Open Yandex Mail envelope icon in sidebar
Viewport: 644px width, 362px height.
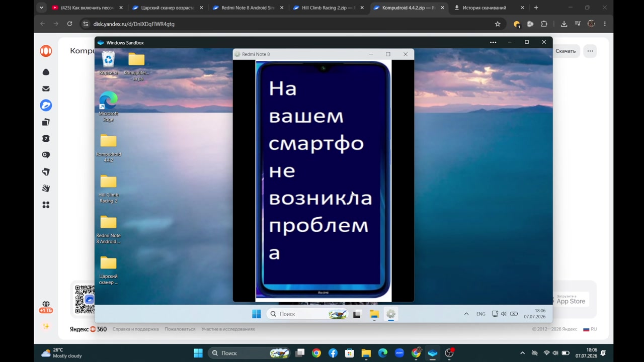click(46, 88)
